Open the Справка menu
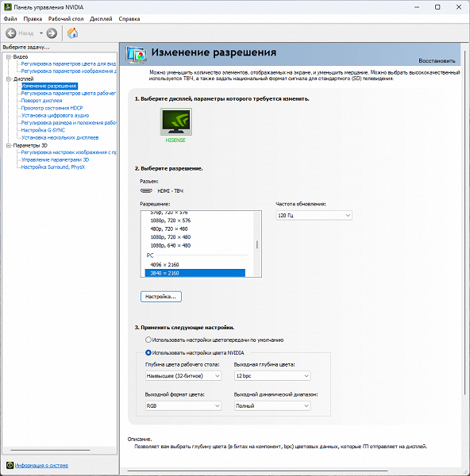 (x=129, y=19)
